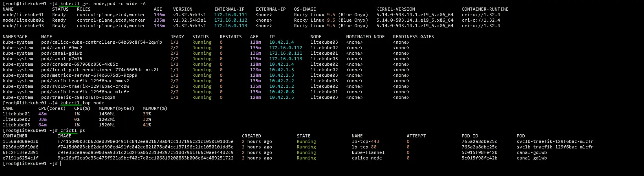Screen dimensions: 644x176
Task: Click container name lb-tcp-80
Action: coord(364,147)
